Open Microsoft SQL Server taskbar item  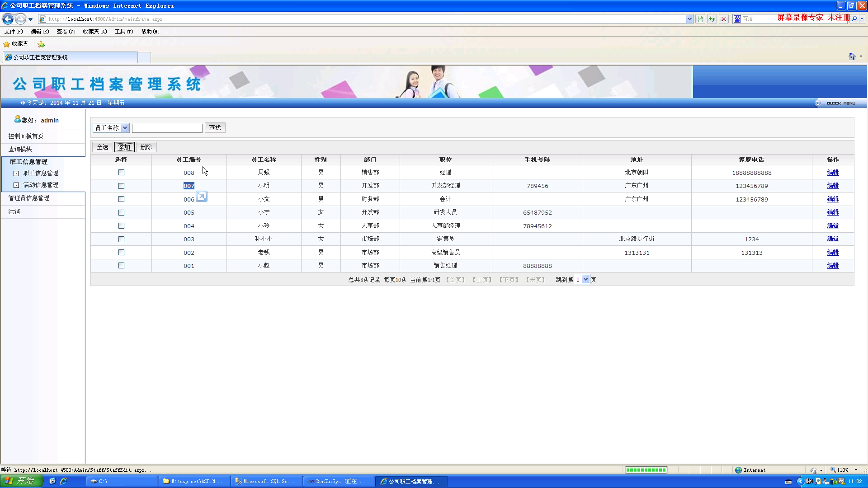tap(267, 481)
